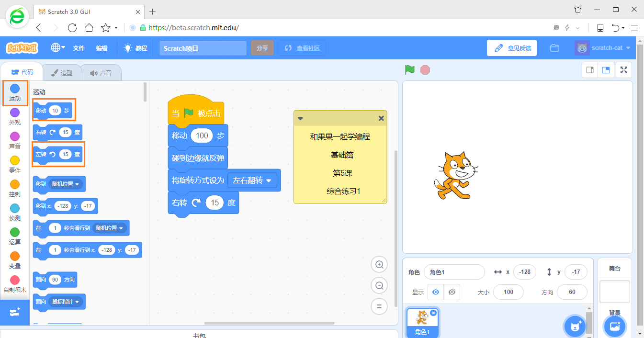The image size is (644, 338).
Task: Click the 右转 15 度 palette block
Action: (57, 132)
